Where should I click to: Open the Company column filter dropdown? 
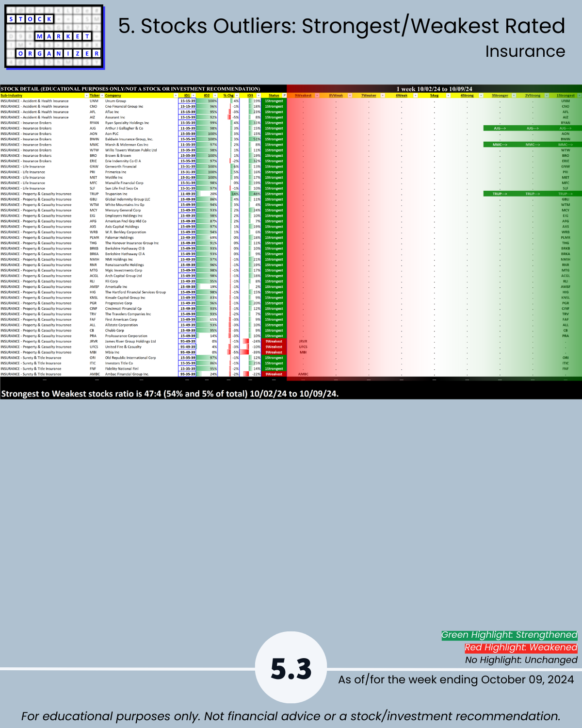pos(176,96)
